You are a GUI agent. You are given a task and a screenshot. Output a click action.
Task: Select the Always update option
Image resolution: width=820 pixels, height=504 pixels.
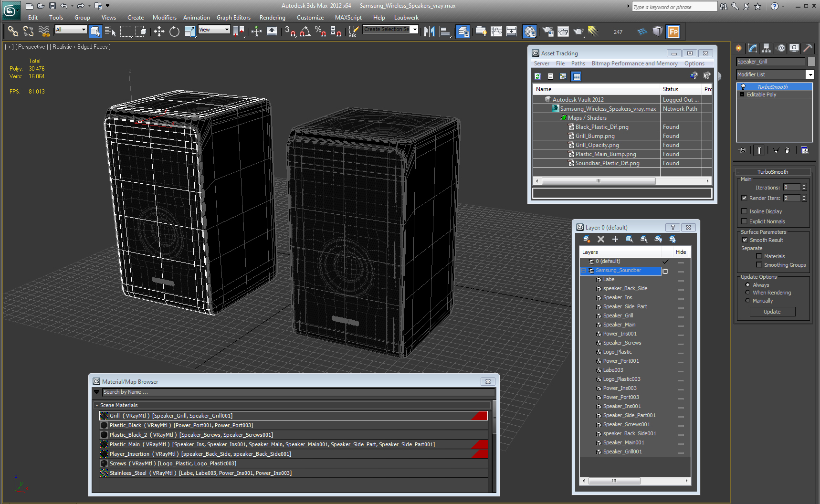[747, 284]
